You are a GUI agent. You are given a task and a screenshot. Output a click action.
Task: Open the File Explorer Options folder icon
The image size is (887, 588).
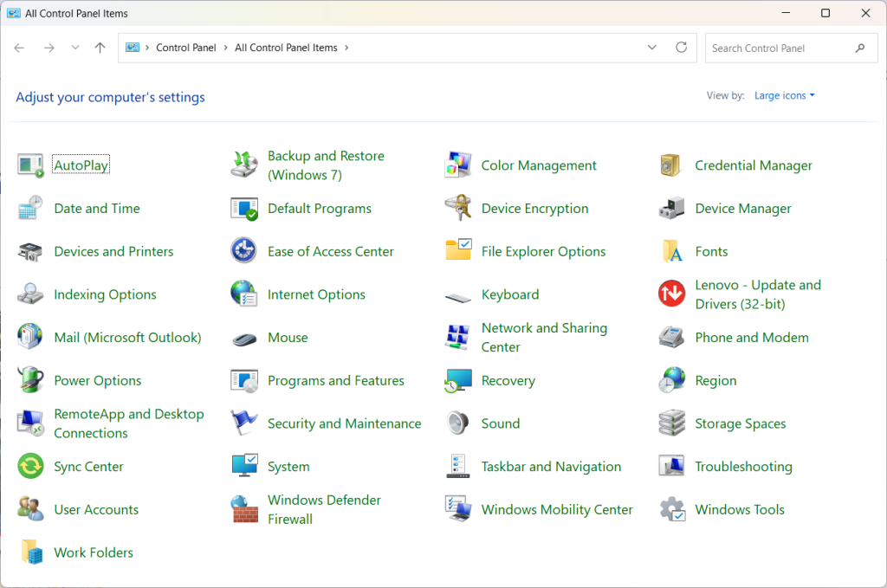coord(459,250)
